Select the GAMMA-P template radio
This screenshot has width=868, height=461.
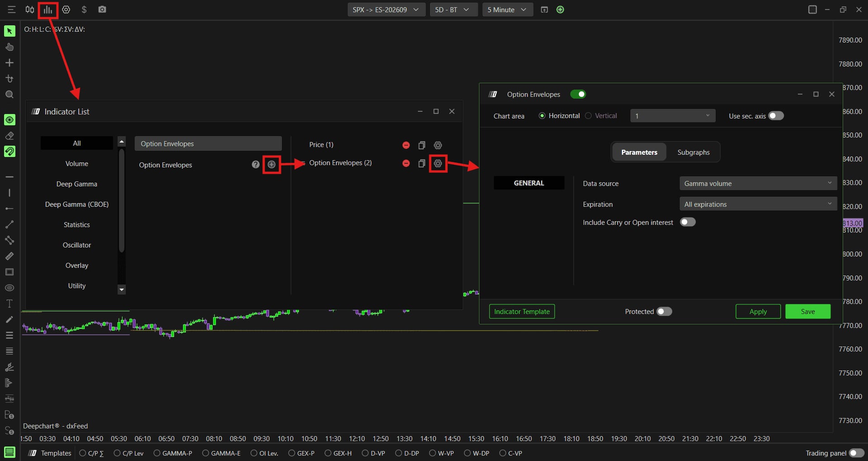point(157,453)
